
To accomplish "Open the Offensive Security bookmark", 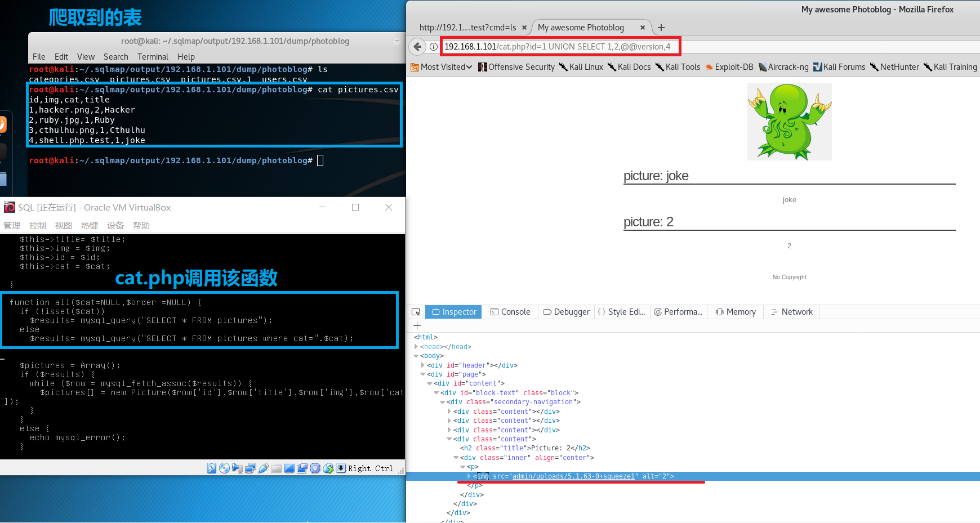I will 516,67.
